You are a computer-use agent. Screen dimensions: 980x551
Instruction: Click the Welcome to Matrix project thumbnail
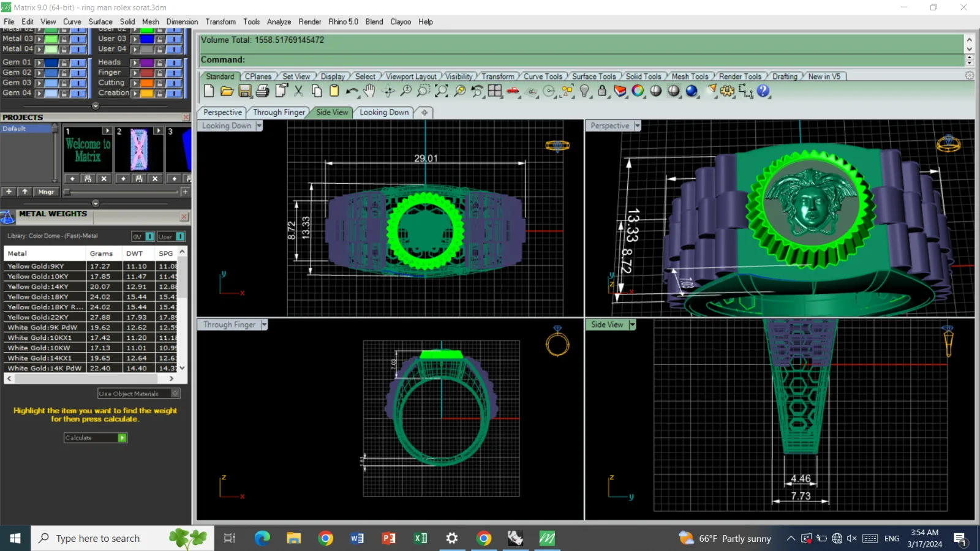(88, 149)
